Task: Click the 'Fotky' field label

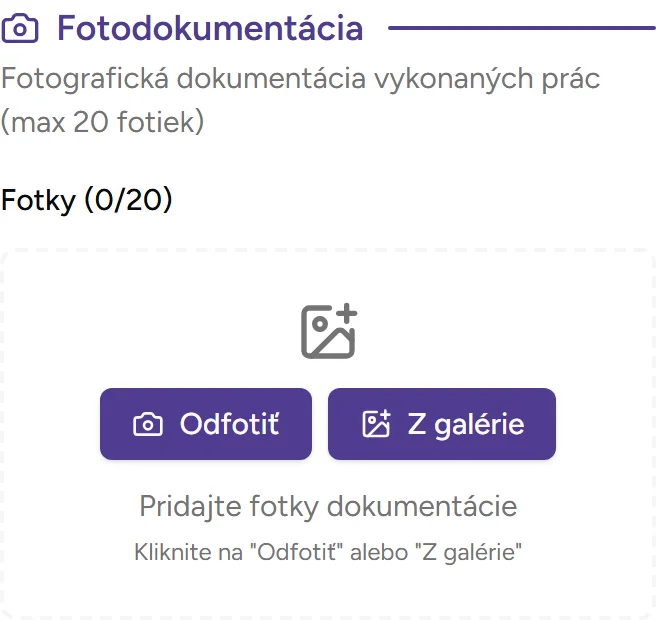Action: [38, 200]
